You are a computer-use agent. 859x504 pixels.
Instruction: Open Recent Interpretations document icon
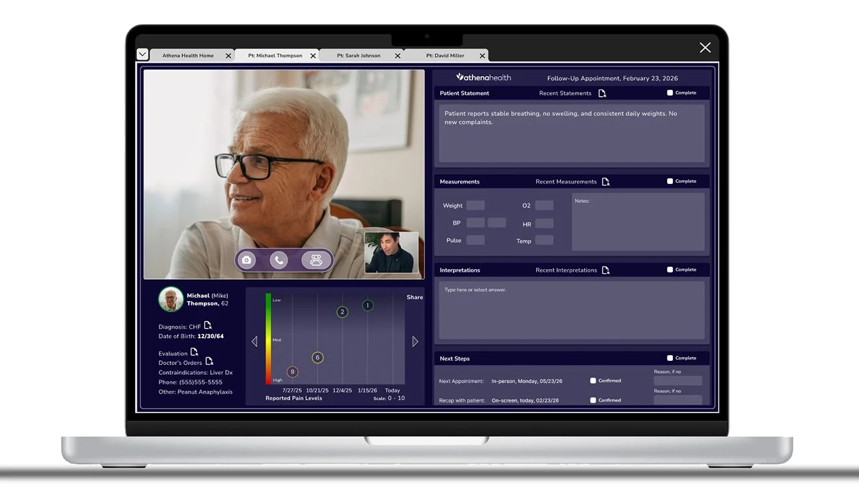pyautogui.click(x=605, y=270)
